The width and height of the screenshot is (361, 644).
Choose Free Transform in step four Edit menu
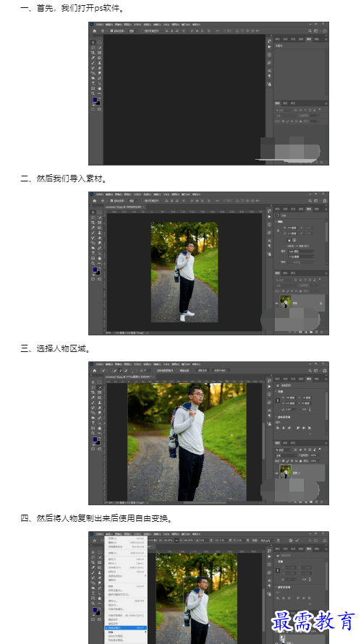click(126, 627)
